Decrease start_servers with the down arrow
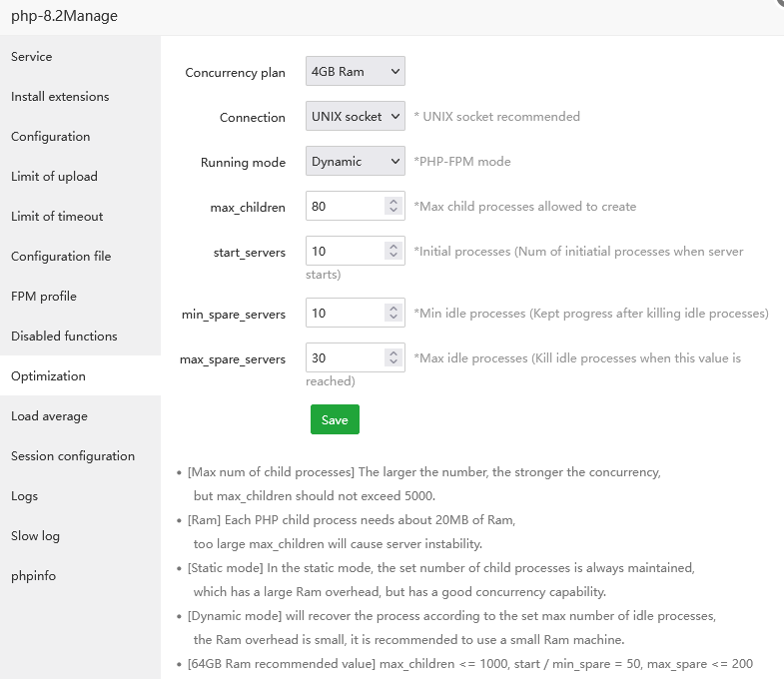This screenshot has width=784, height=679. 392,256
